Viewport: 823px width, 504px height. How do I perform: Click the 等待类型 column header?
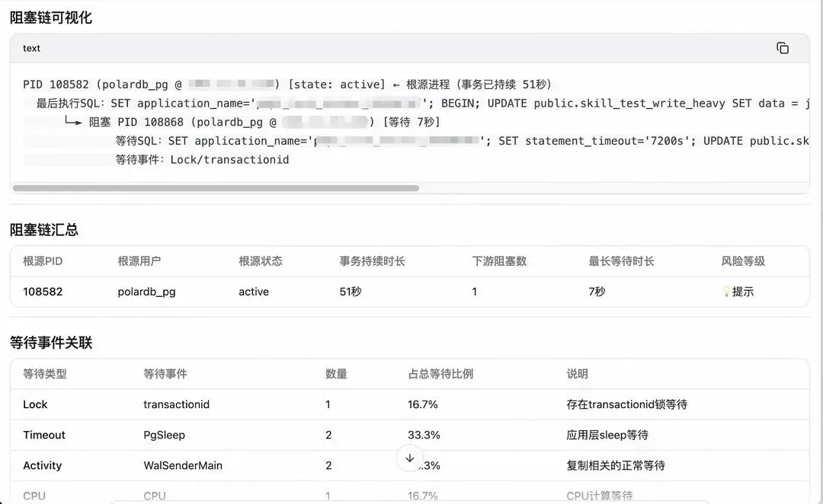[45, 374]
